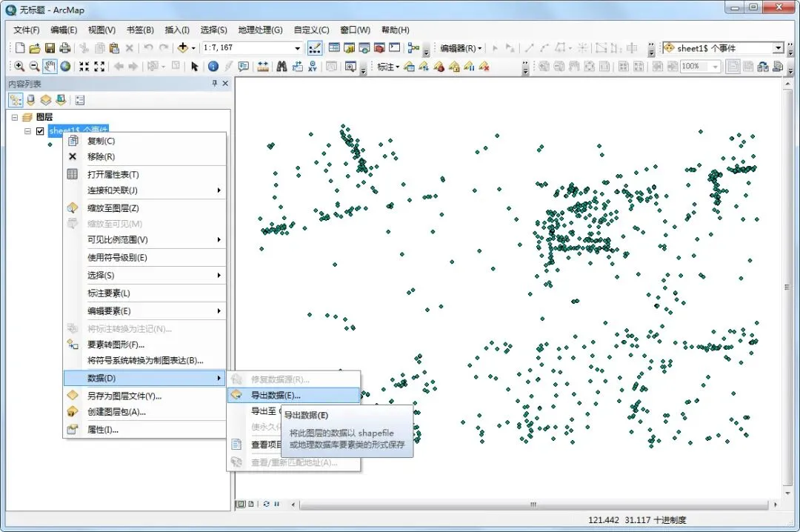Switch to Layout View button
The image size is (800, 532).
click(251, 504)
